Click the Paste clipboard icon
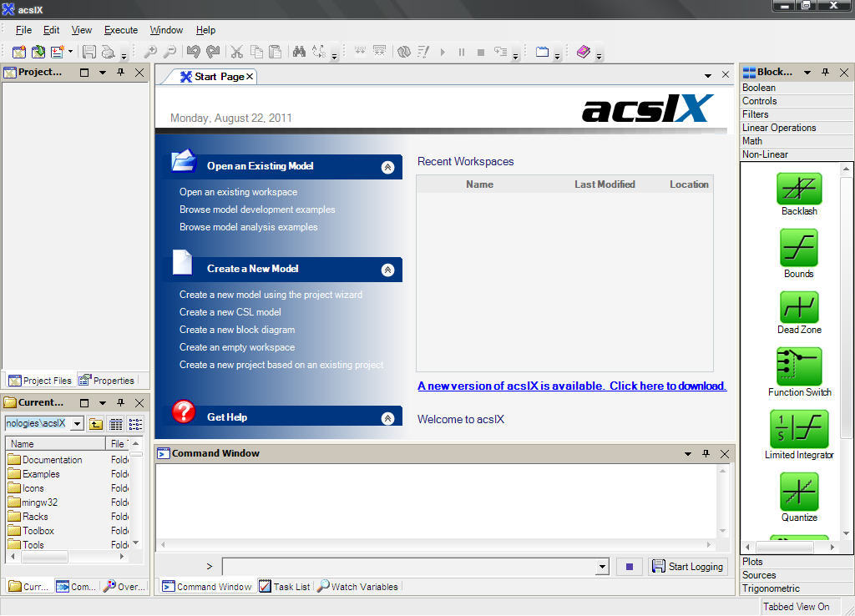 [276, 52]
